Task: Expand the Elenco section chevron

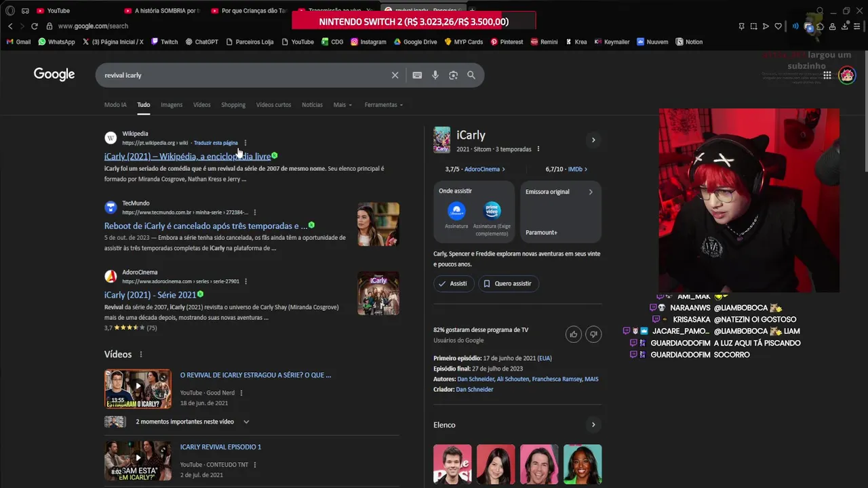Action: 593,425
